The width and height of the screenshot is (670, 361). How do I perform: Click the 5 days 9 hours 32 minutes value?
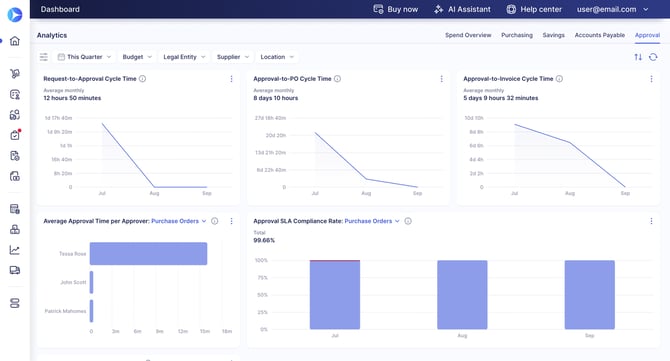pyautogui.click(x=501, y=98)
